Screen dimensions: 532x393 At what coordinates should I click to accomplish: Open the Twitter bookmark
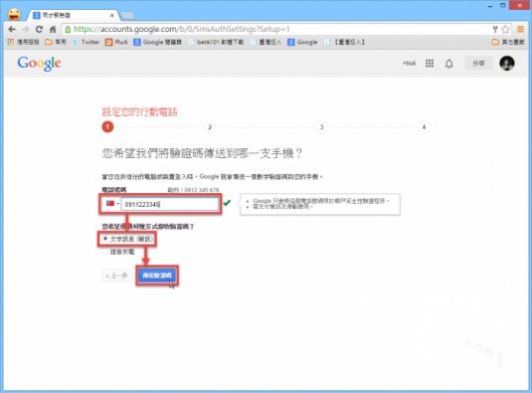click(87, 42)
